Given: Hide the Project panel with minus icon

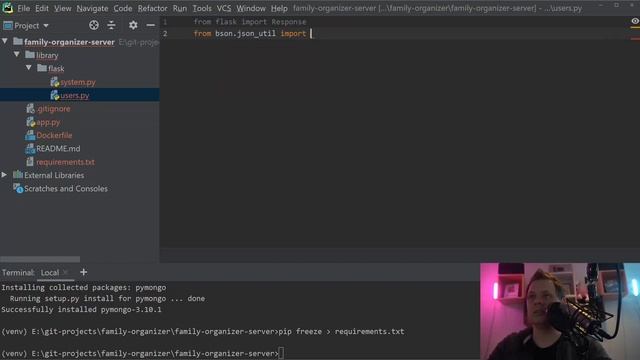Looking at the screenshot, I should pos(151,25).
